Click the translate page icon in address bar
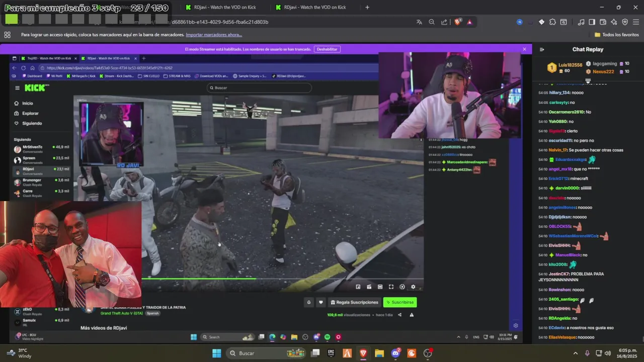This screenshot has height=362, width=644. coord(419,22)
